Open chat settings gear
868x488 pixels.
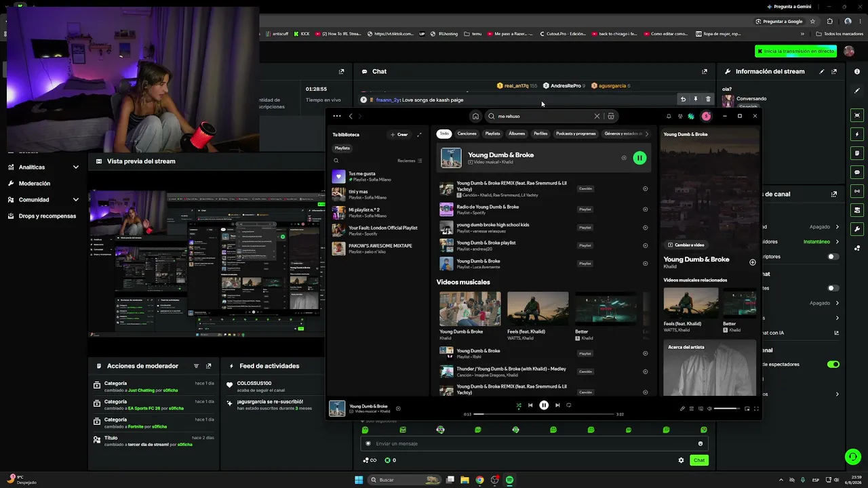point(681,460)
